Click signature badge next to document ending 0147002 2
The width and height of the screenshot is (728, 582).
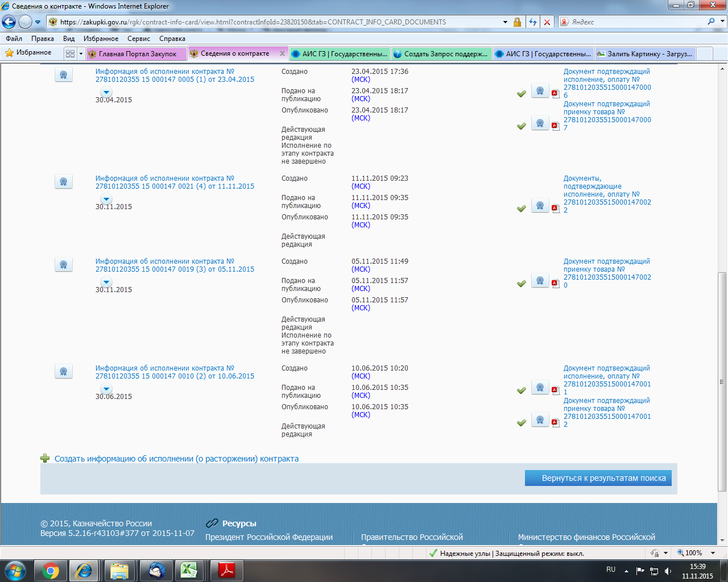(540, 206)
